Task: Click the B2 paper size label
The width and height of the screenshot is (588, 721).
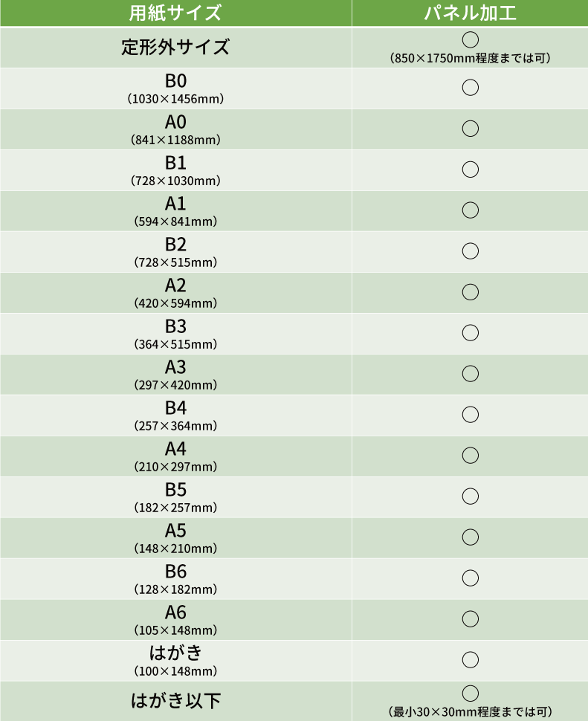Action: pyautogui.click(x=175, y=245)
